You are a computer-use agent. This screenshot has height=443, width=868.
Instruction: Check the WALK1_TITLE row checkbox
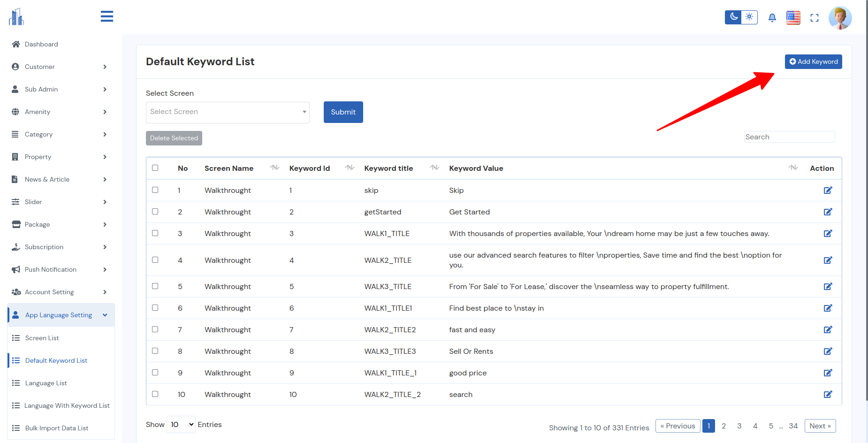point(155,233)
